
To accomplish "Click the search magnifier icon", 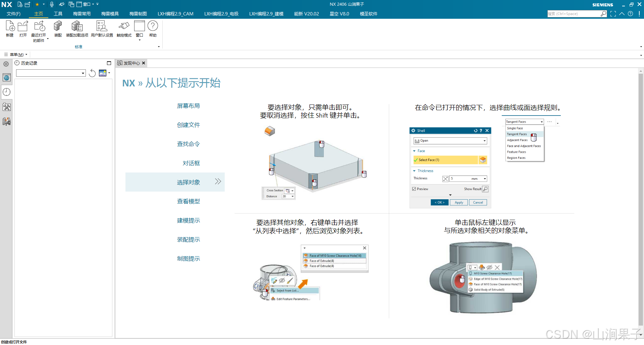I will tap(603, 14).
